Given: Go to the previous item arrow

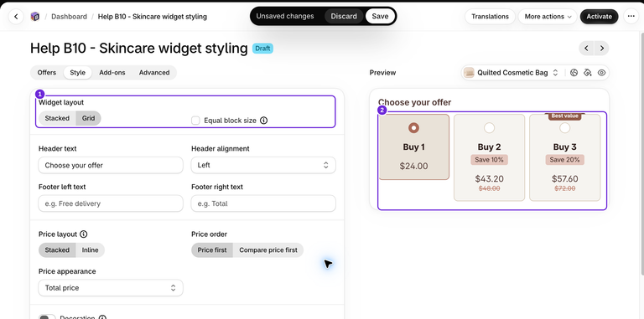Looking at the screenshot, I should tap(586, 49).
